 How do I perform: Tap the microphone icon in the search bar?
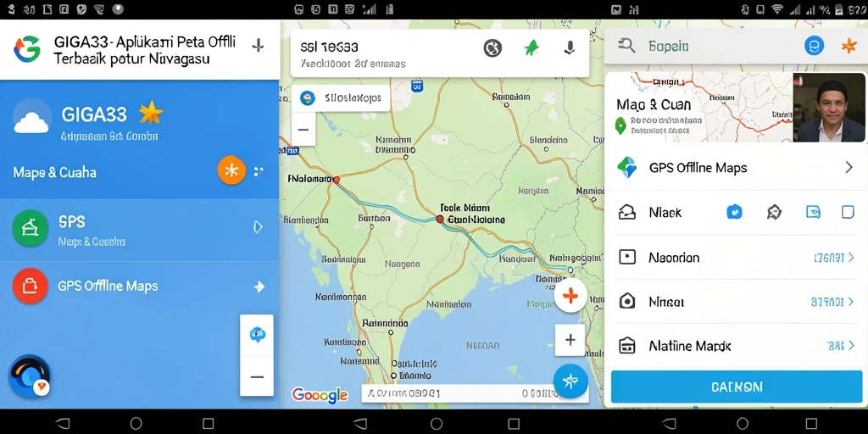[x=570, y=48]
